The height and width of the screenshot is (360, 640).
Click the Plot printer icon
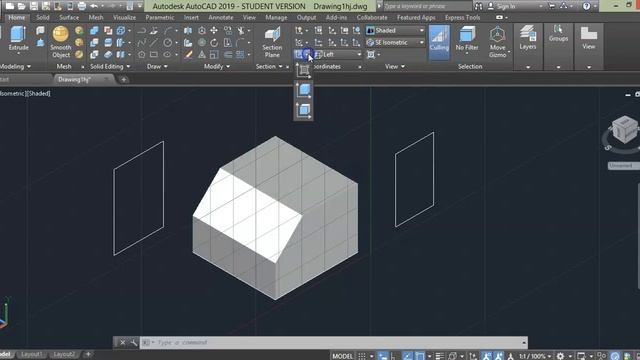82,6
